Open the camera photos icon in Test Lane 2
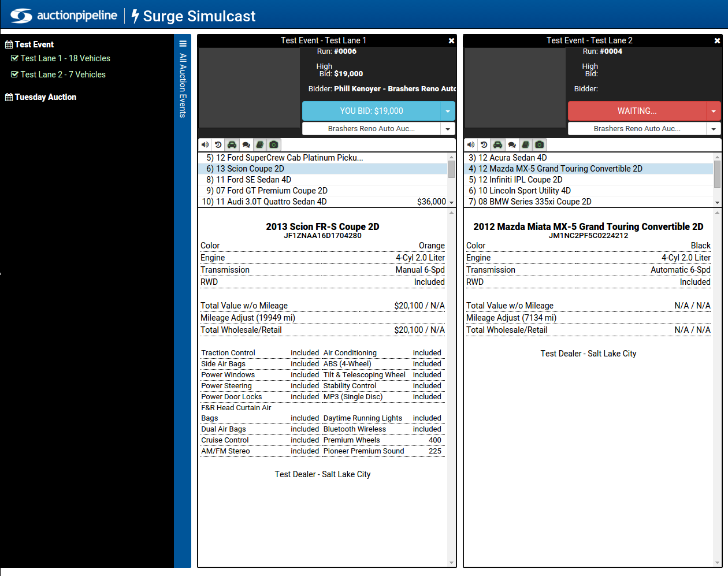The width and height of the screenshot is (728, 576). 539,144
